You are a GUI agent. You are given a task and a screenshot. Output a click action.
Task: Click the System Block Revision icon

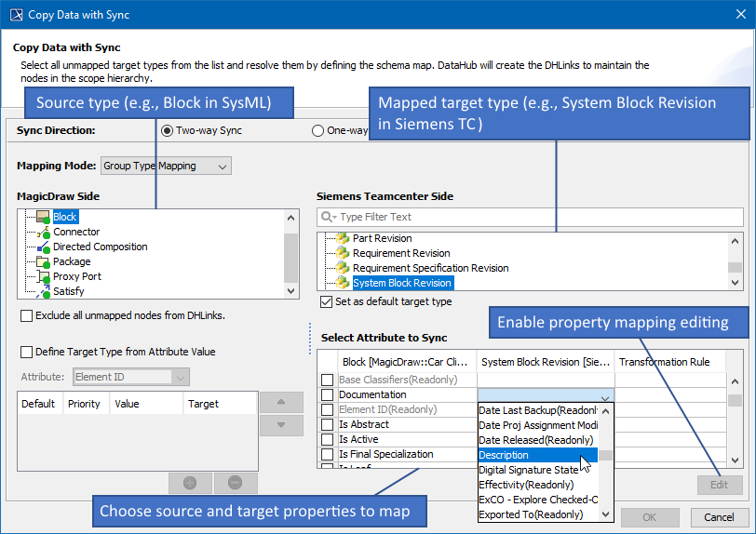pos(343,283)
